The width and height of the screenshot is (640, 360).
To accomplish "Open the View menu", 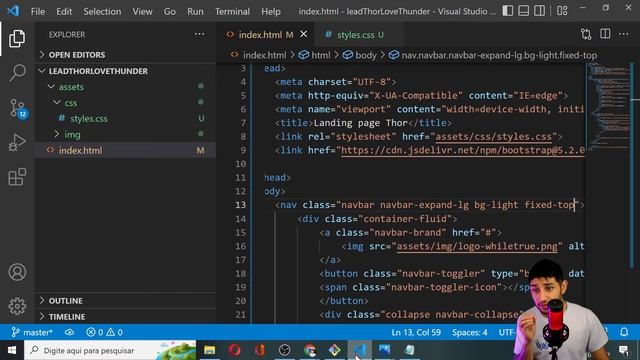I will click(142, 11).
